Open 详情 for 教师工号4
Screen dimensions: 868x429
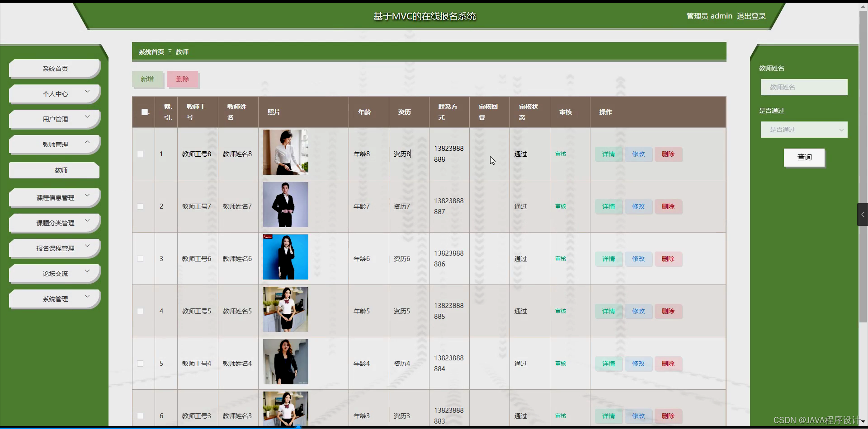click(x=609, y=364)
